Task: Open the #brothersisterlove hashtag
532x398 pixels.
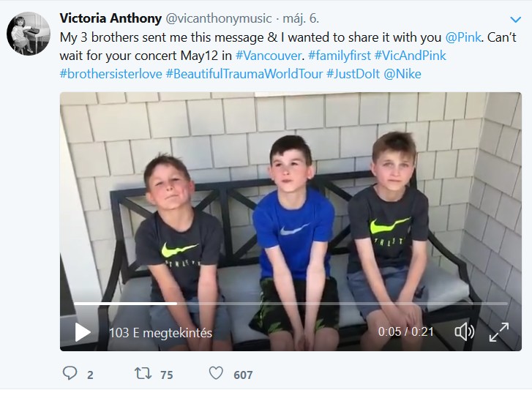Action: pyautogui.click(x=111, y=74)
